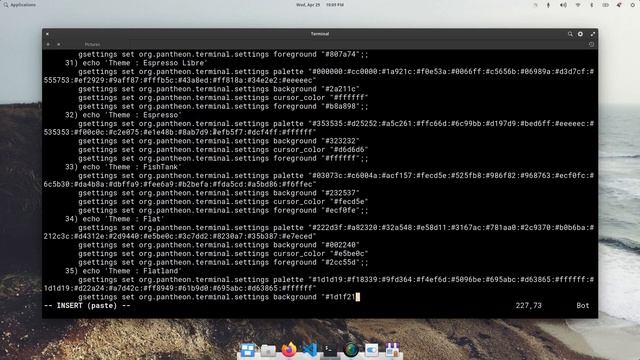Screen dimensions: 640x360
Task: Open the Wi-Fi network indicator
Action: point(578,5)
